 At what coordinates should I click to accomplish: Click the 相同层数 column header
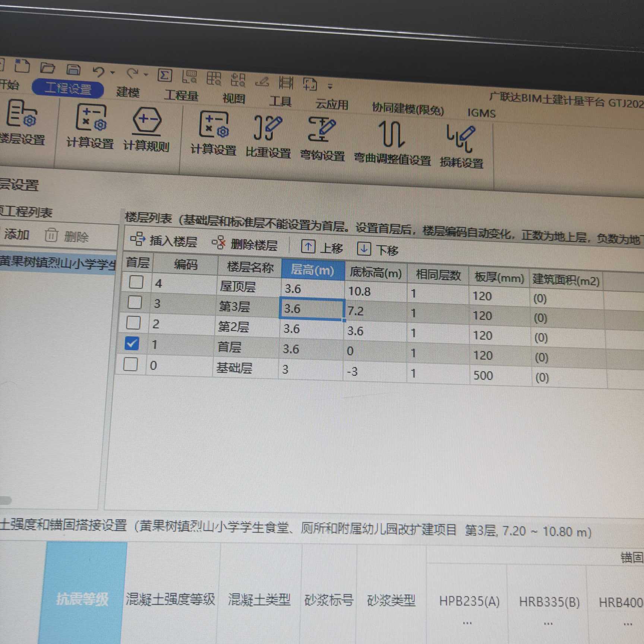pos(438,275)
